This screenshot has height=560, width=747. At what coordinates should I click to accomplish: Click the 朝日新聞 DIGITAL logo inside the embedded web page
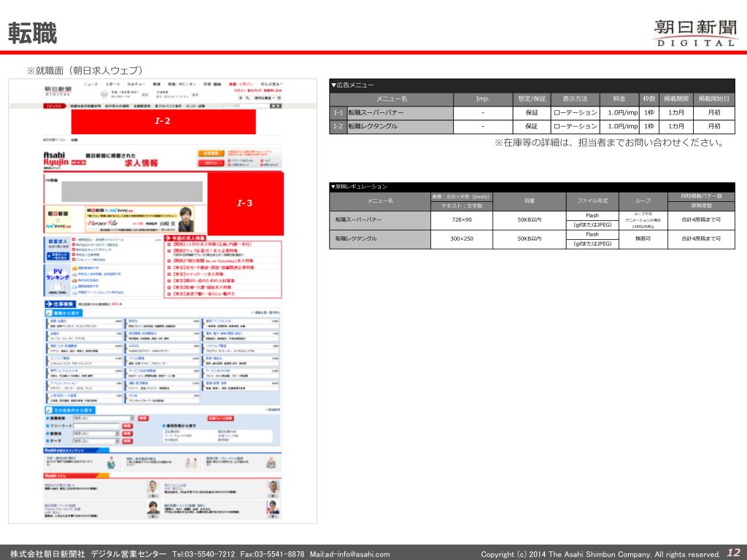click(58, 91)
